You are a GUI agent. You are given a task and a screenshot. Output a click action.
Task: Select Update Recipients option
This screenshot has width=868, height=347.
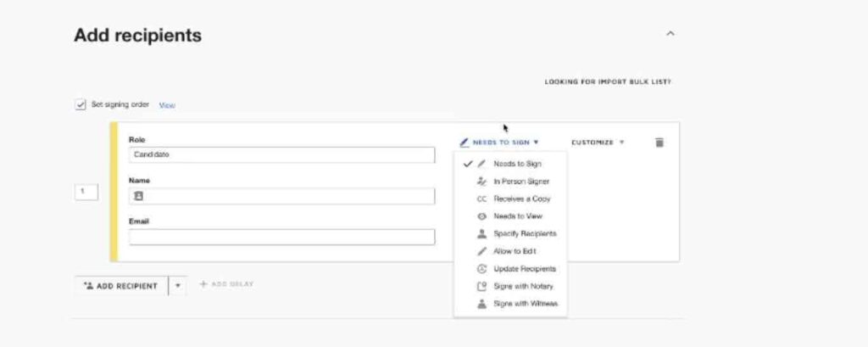[510, 269]
